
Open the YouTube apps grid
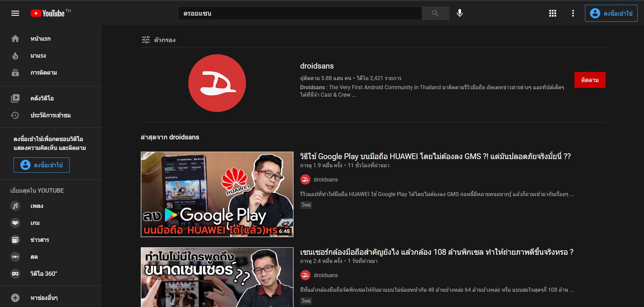coord(553,13)
